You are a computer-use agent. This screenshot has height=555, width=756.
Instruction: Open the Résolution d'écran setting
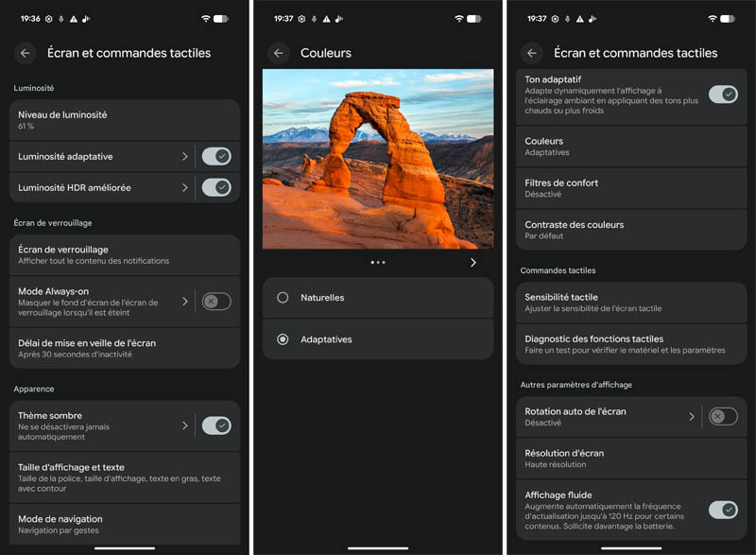point(631,459)
